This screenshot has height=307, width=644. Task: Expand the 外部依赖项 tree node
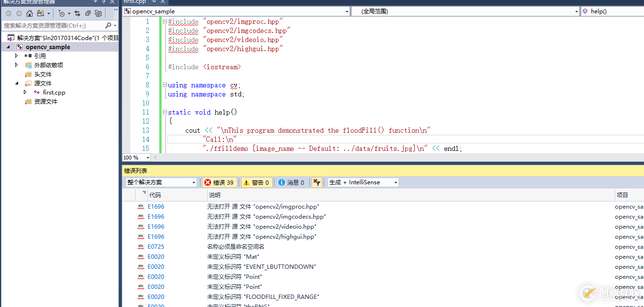(17, 65)
